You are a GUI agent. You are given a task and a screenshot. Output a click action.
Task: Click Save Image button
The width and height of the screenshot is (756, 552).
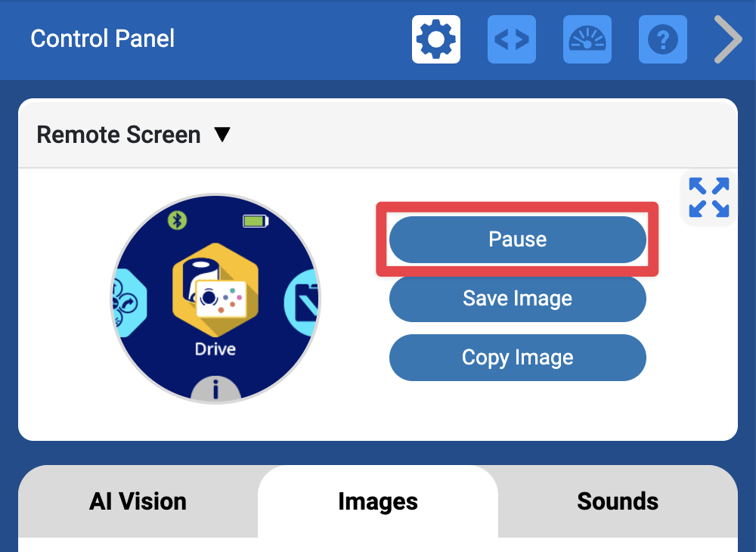pyautogui.click(x=517, y=299)
